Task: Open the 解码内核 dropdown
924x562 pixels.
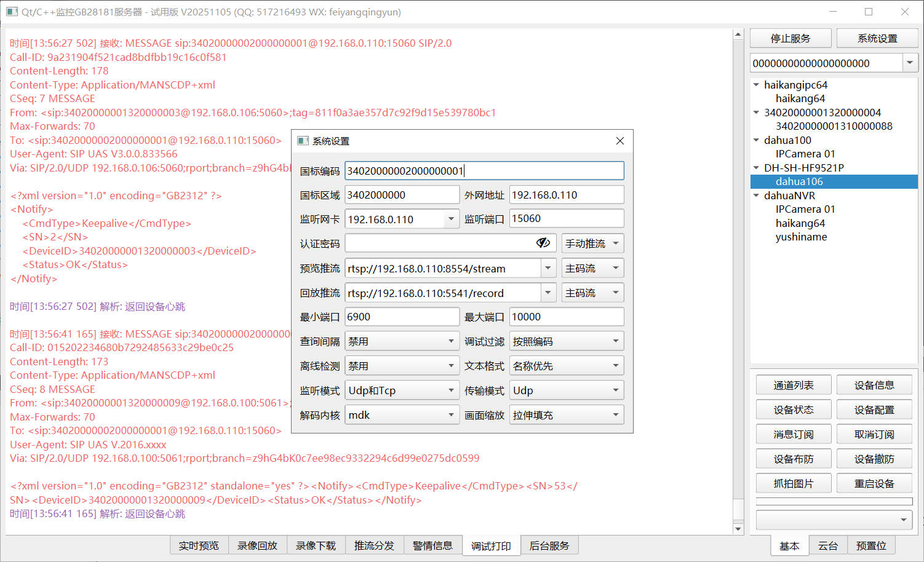Action: pyautogui.click(x=402, y=415)
